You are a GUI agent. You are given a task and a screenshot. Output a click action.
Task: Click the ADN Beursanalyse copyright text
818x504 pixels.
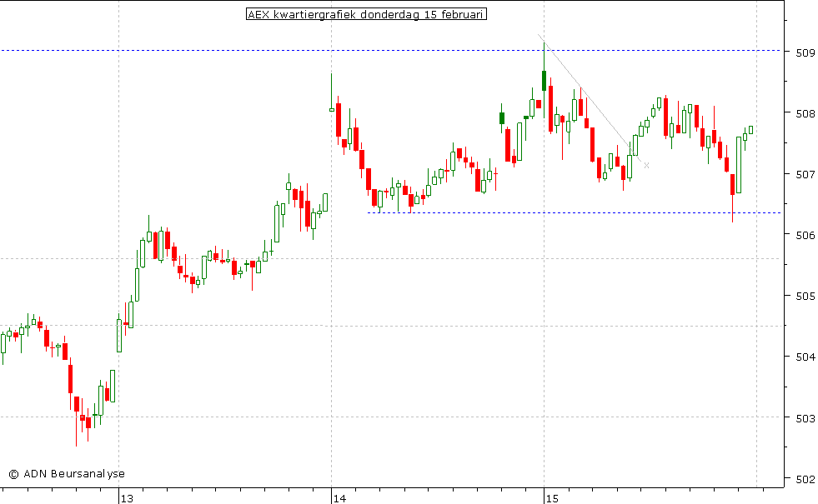click(x=67, y=474)
